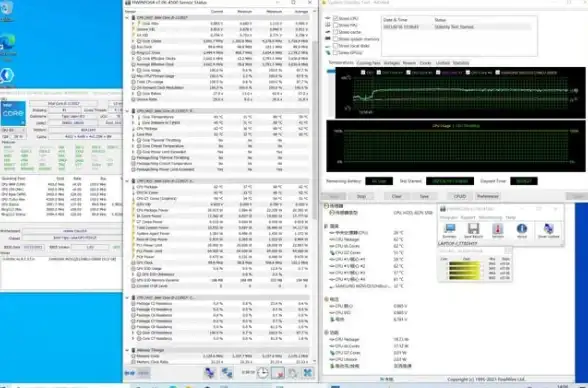Screen dimensions: 588x388
Task: Expand the Core VIDs sensor row
Action: [133, 23]
